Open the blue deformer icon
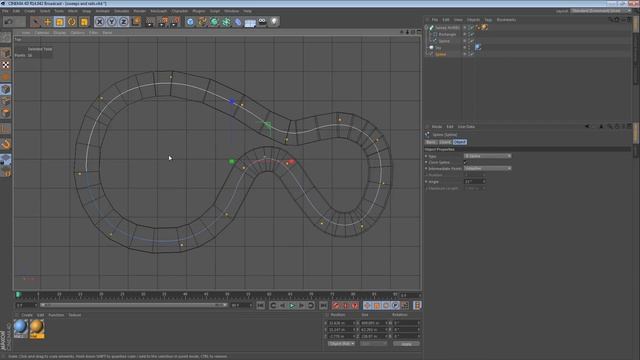This screenshot has width=640, height=360. point(238,22)
